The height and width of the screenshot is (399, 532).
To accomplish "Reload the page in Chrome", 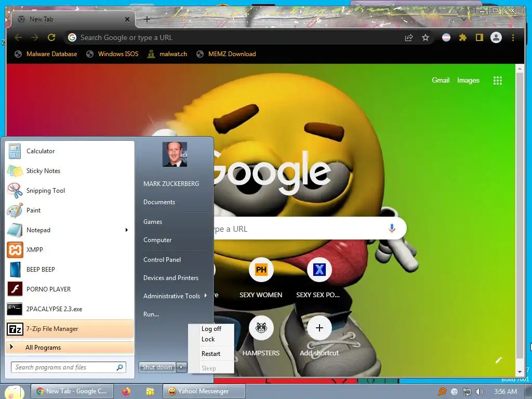I will [x=51, y=37].
